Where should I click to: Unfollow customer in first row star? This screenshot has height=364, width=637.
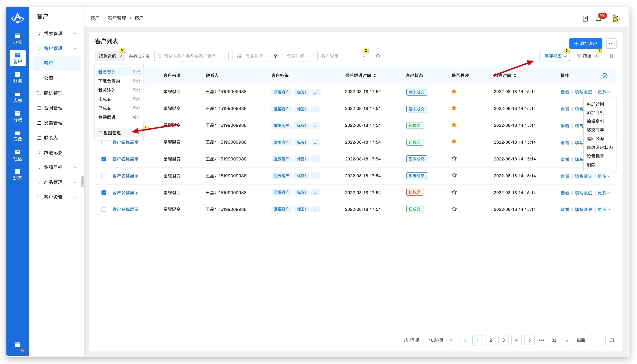[454, 92]
